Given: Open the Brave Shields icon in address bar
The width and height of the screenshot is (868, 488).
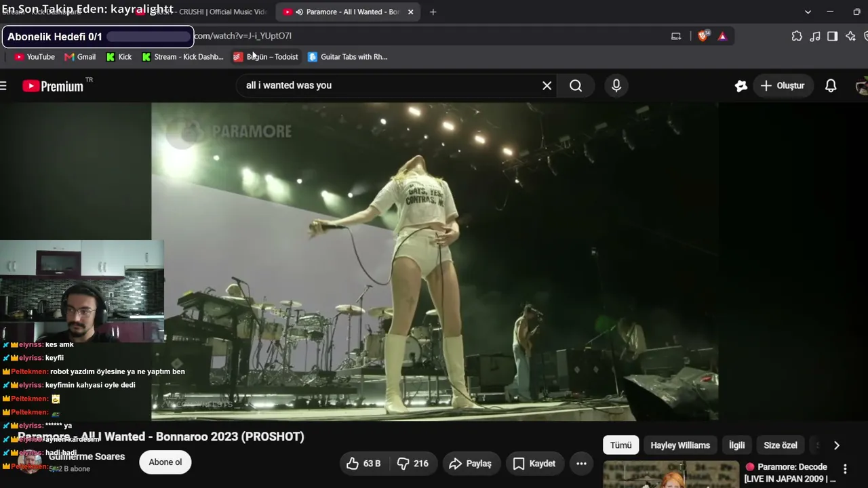Looking at the screenshot, I should [703, 36].
